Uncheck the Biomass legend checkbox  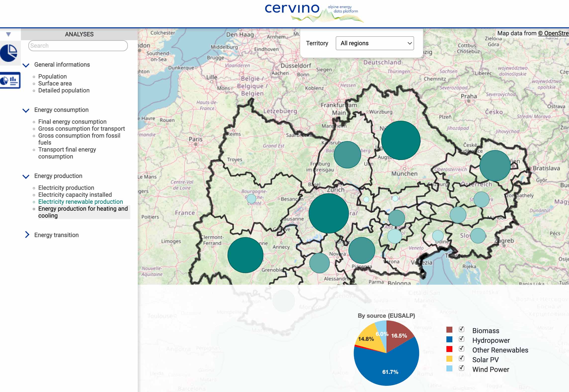click(x=461, y=329)
